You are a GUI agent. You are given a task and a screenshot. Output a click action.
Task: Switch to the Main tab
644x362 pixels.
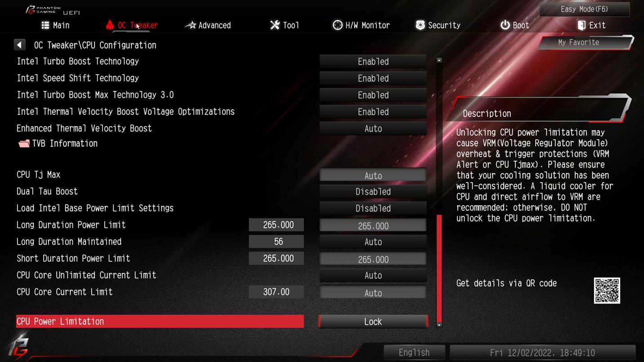point(55,25)
